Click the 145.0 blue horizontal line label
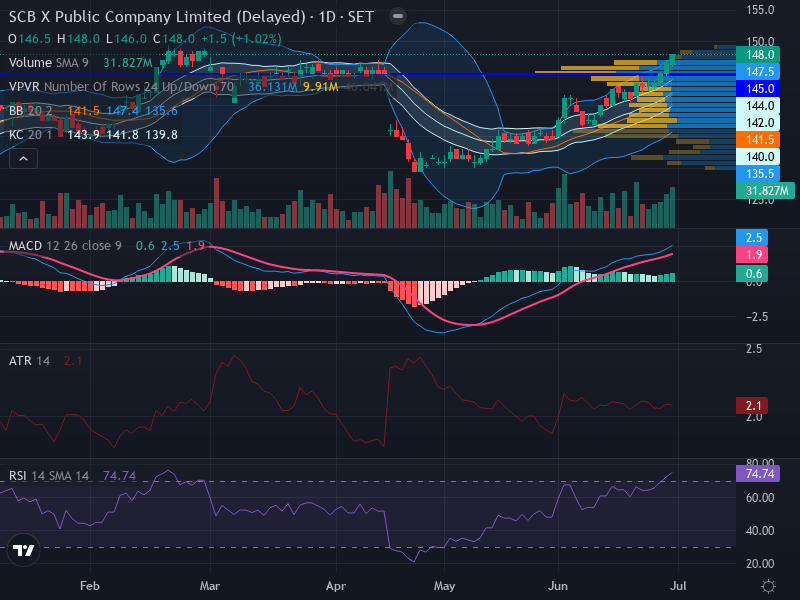This screenshot has width=800, height=600. click(758, 89)
